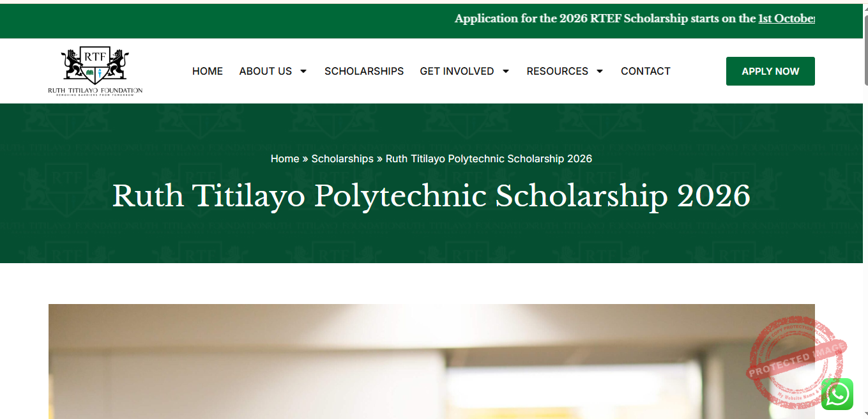
Task: Click the current page breadcrumb text
Action: coord(489,158)
